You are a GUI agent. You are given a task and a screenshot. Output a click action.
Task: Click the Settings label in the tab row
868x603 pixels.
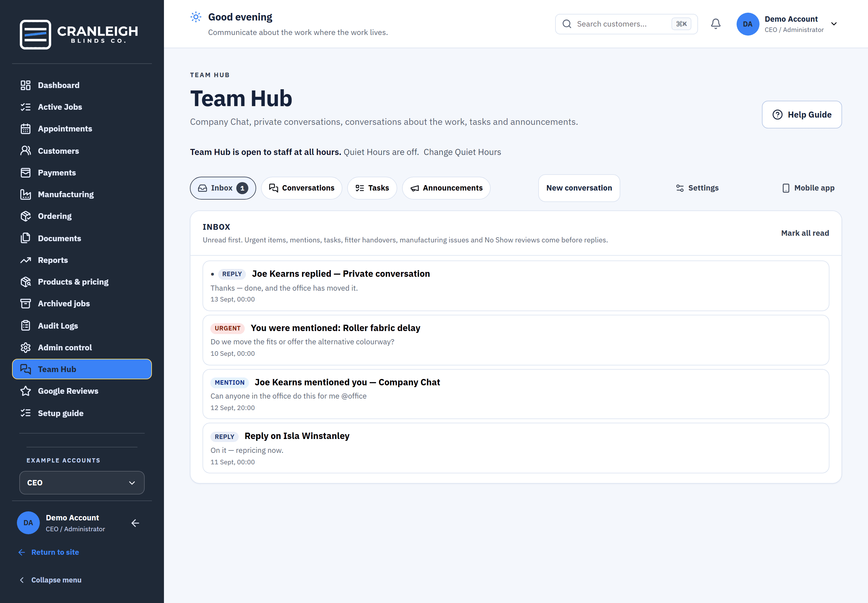(x=703, y=188)
